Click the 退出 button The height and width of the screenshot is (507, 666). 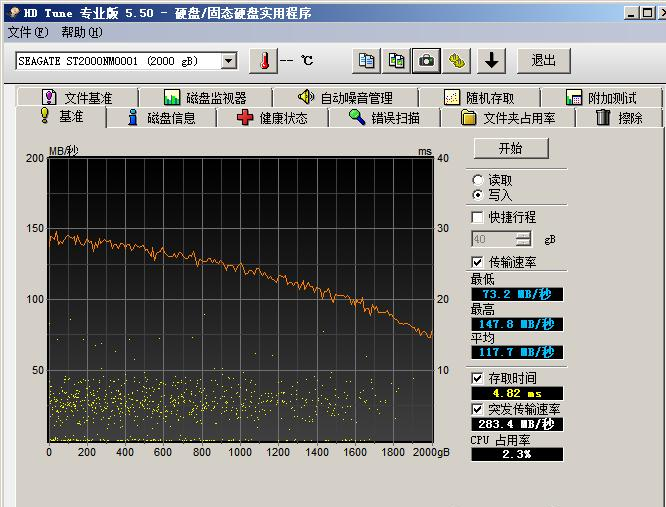pos(543,60)
